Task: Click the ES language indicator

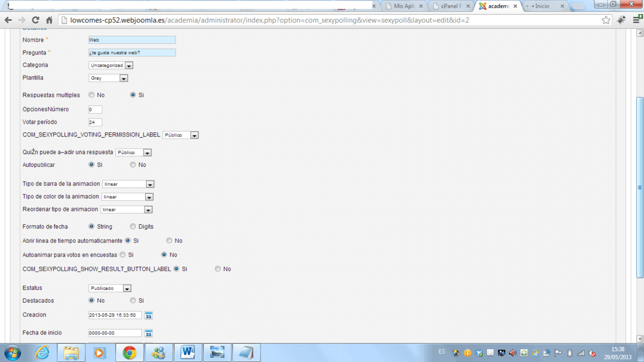Action: click(441, 351)
